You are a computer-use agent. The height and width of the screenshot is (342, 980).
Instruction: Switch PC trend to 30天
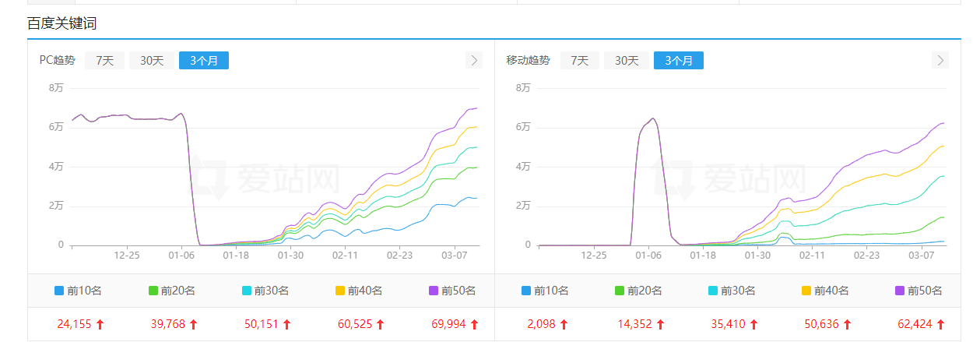click(152, 61)
